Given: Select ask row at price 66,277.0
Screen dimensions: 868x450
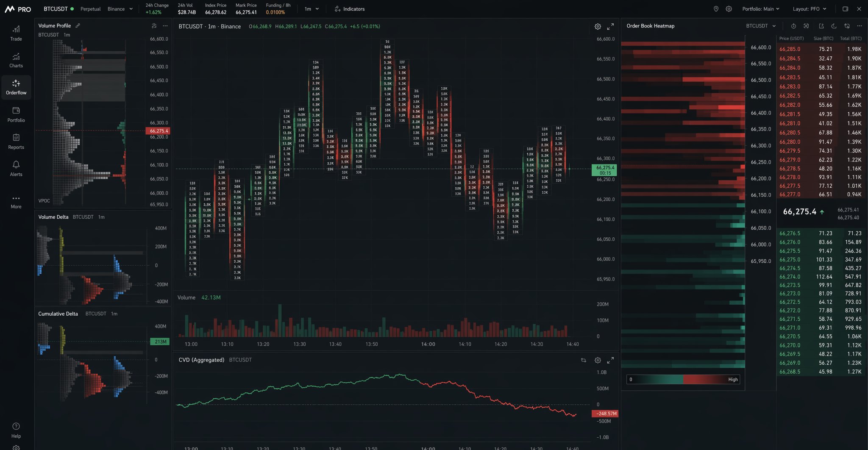Looking at the screenshot, I should pos(821,194).
